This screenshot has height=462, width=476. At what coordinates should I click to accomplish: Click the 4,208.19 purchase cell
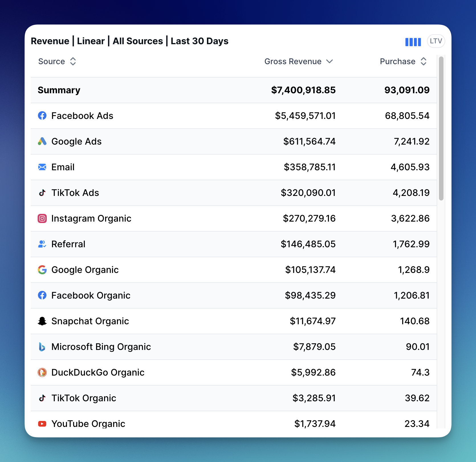tap(411, 193)
